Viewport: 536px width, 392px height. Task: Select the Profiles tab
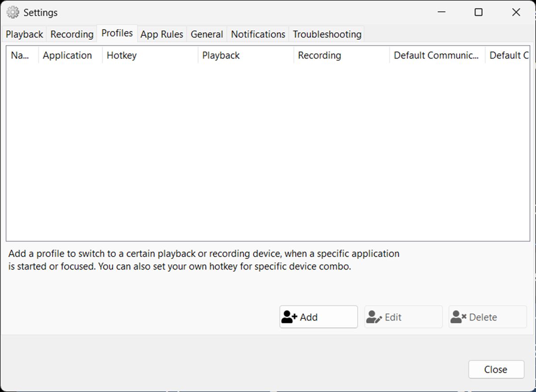[117, 33]
